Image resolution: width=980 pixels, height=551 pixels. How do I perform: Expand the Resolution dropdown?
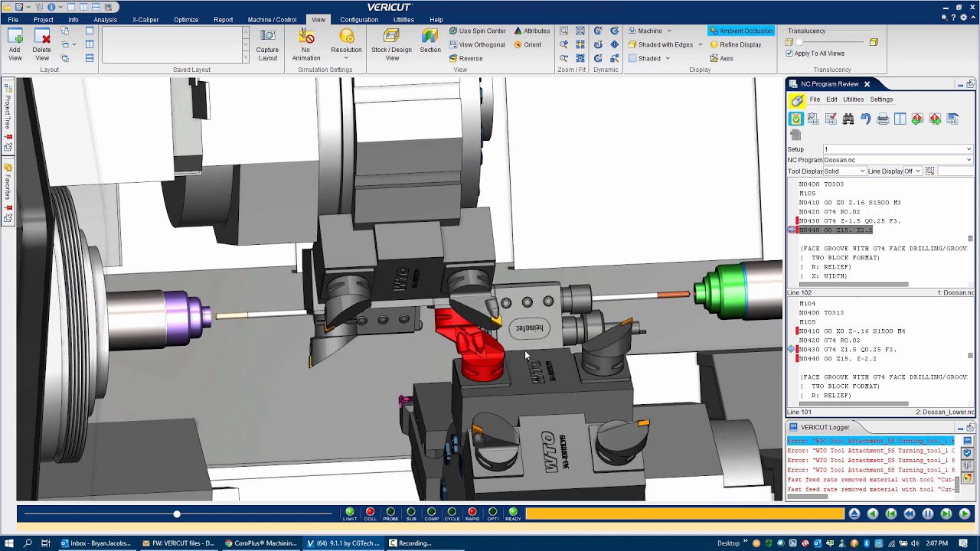[x=346, y=58]
